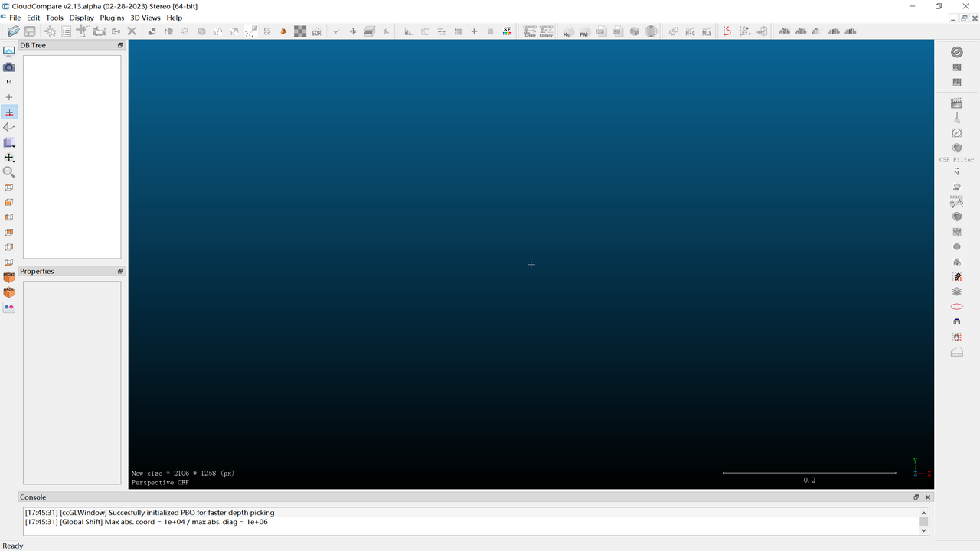Click the ccGLWindow PBO console message line
980x551 pixels.
tap(149, 513)
